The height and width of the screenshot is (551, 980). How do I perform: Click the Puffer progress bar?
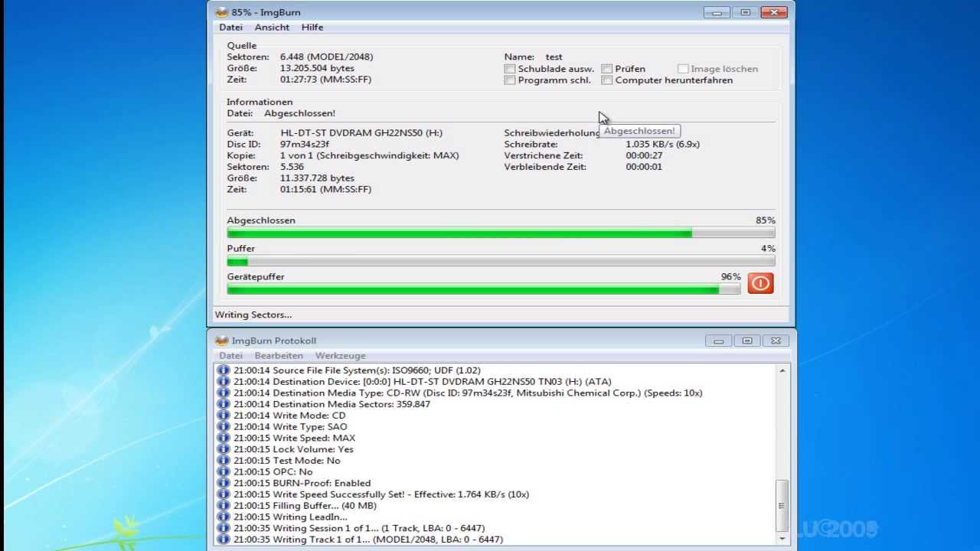tap(501, 261)
